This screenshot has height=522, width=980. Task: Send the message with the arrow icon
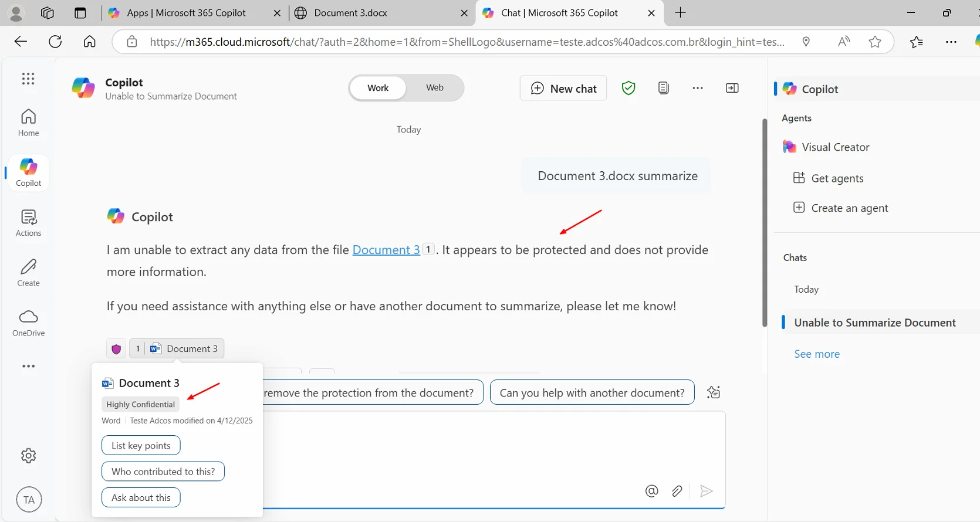point(707,491)
